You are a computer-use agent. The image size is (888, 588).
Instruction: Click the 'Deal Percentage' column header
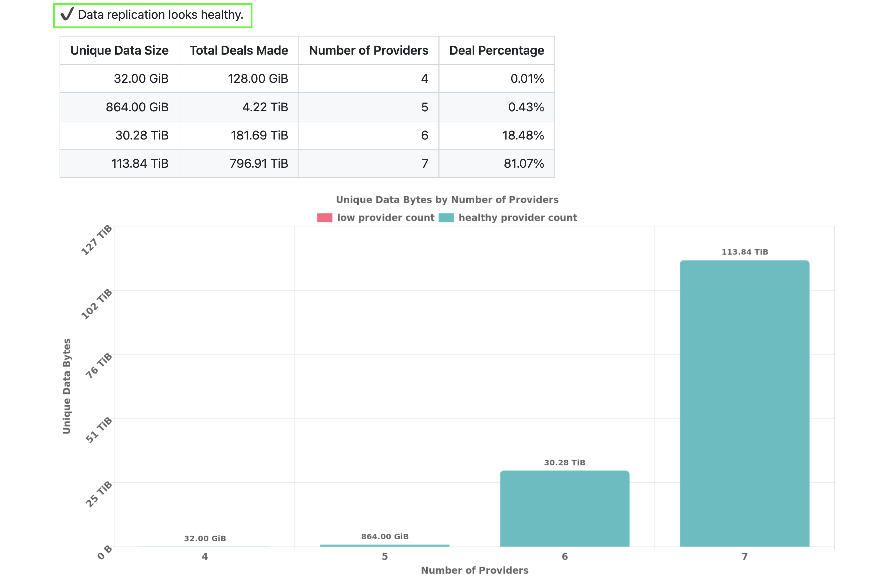[x=496, y=50]
